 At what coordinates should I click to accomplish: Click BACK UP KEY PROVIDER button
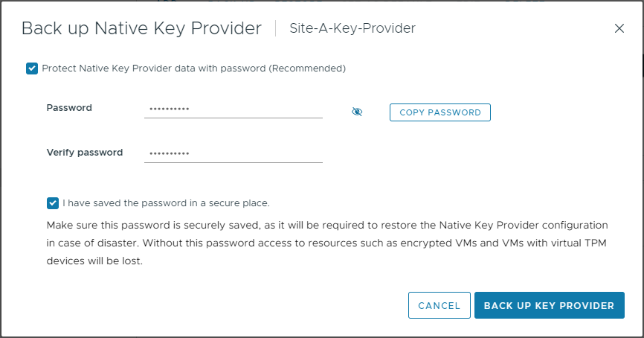click(x=549, y=305)
